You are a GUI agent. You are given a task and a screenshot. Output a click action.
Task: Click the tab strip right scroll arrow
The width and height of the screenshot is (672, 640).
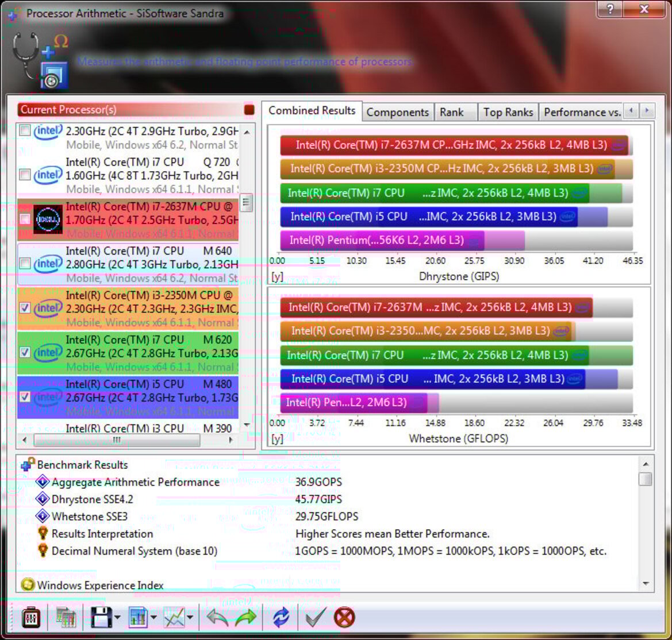647,111
